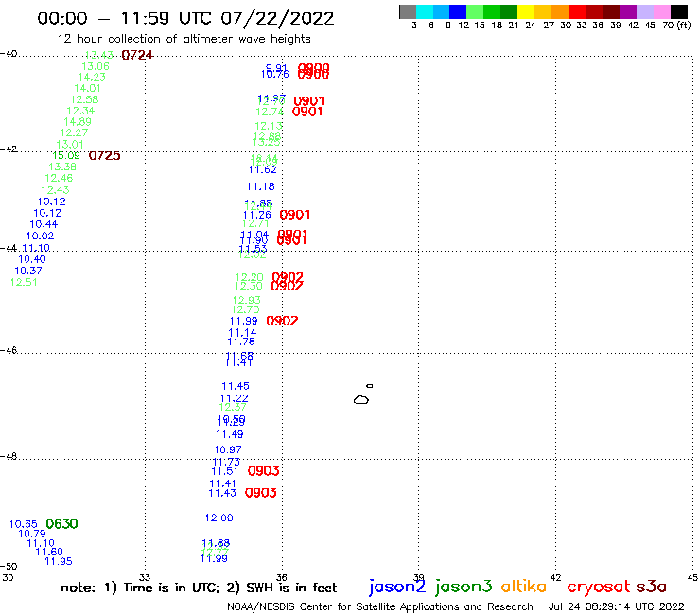Image resolution: width=700 pixels, height=615 pixels.
Task: Click the wave height value 12.74
Action: (x=270, y=112)
